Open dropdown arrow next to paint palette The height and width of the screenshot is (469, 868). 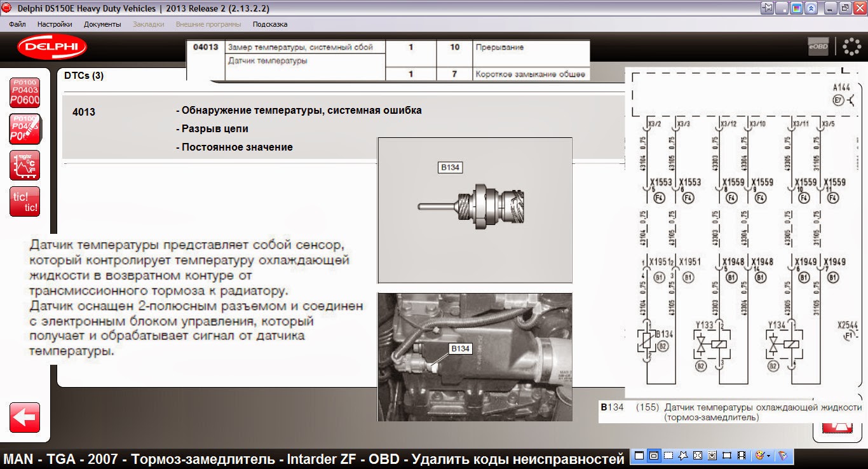[768, 456]
